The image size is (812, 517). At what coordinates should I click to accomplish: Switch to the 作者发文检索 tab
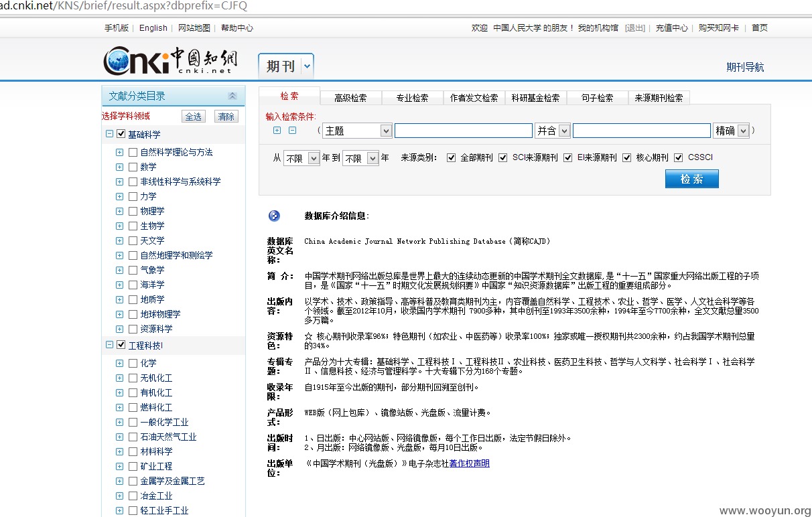tap(474, 98)
